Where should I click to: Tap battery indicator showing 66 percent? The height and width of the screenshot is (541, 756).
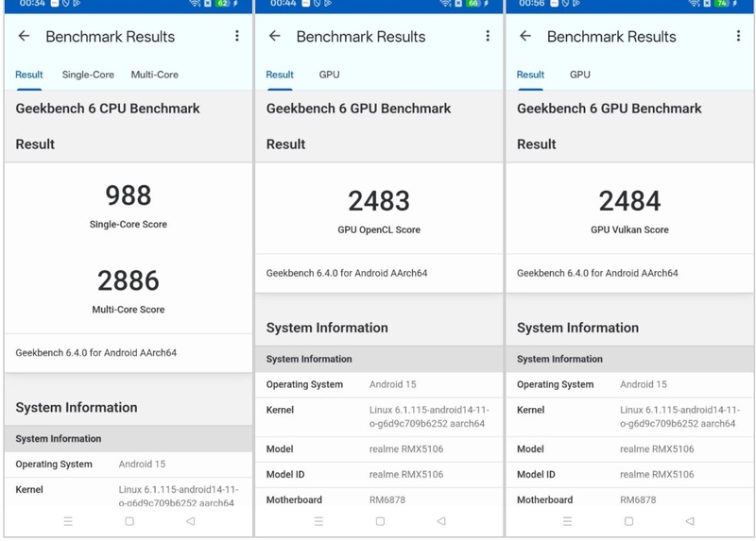[x=473, y=4]
